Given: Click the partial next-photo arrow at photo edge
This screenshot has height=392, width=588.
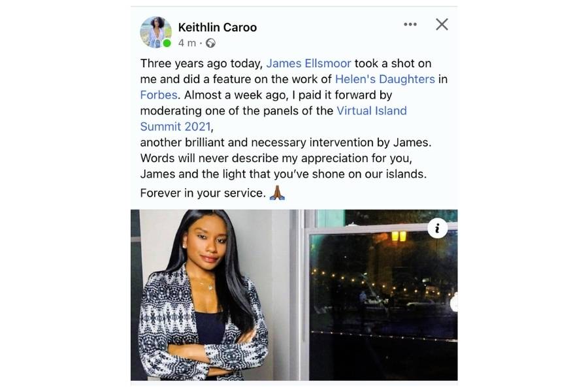Looking at the screenshot, I should [454, 302].
